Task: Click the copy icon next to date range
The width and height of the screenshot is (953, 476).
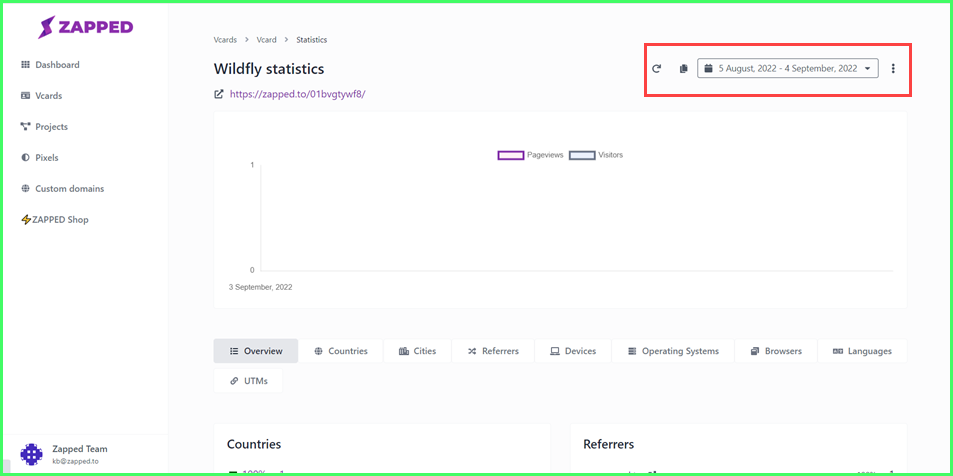Action: click(x=684, y=69)
